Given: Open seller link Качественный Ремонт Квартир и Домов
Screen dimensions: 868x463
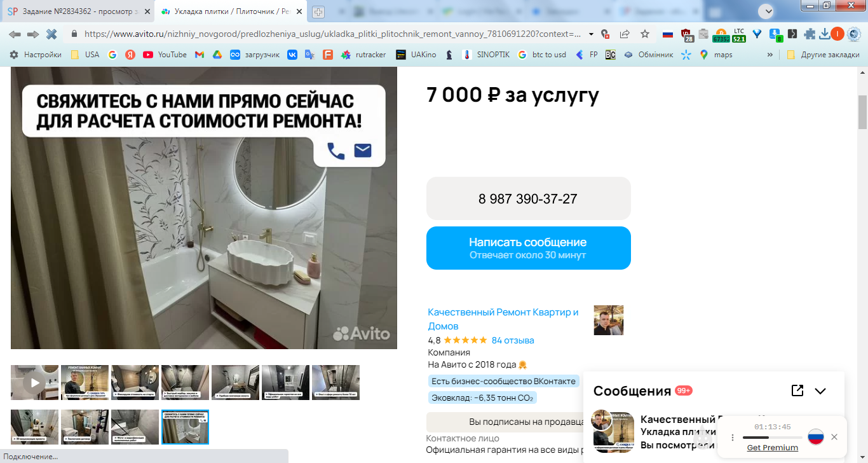Looking at the screenshot, I should click(503, 319).
